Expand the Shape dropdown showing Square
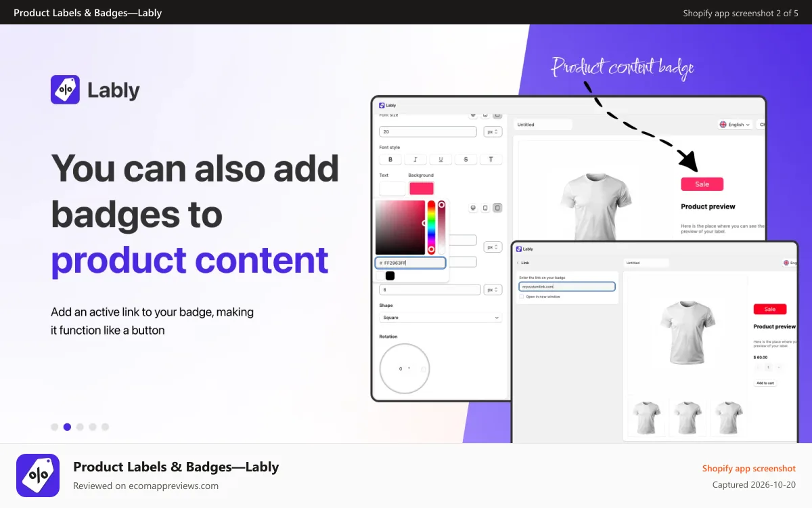 tap(441, 318)
